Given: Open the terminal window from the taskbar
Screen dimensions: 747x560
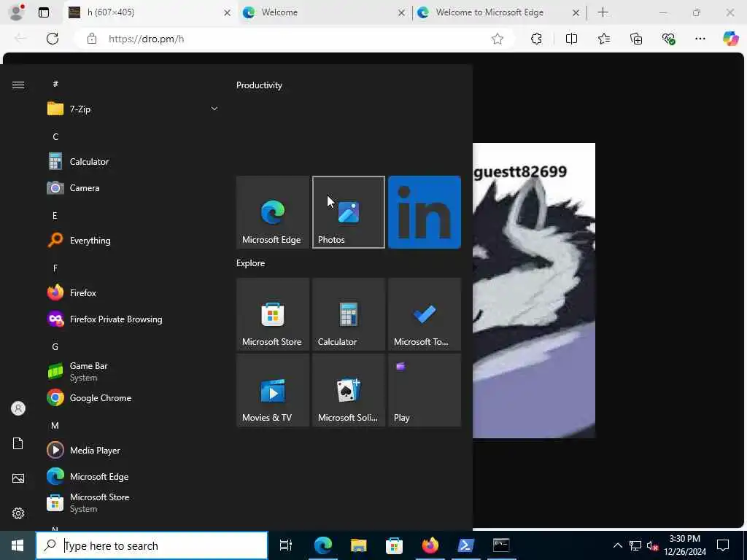Looking at the screenshot, I should tap(501, 545).
